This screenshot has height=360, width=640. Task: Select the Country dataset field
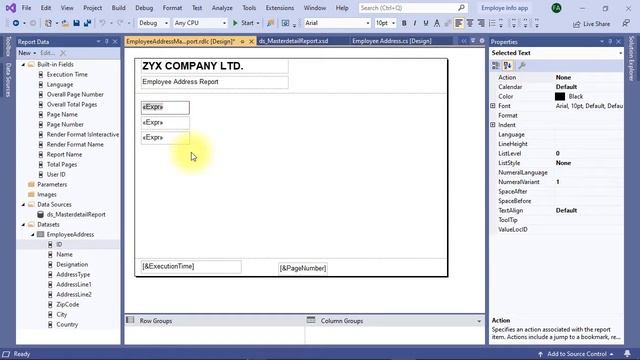tap(67, 324)
